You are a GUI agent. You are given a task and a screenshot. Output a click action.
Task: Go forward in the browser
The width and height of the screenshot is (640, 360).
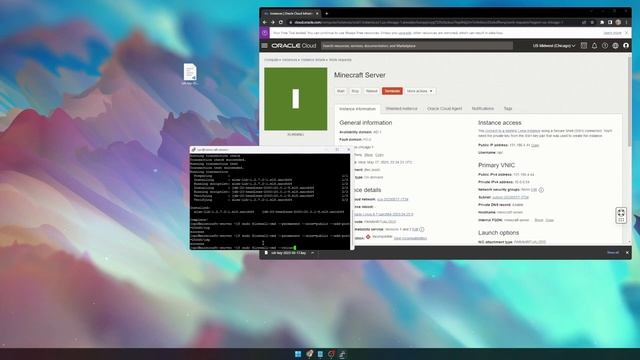coord(273,22)
